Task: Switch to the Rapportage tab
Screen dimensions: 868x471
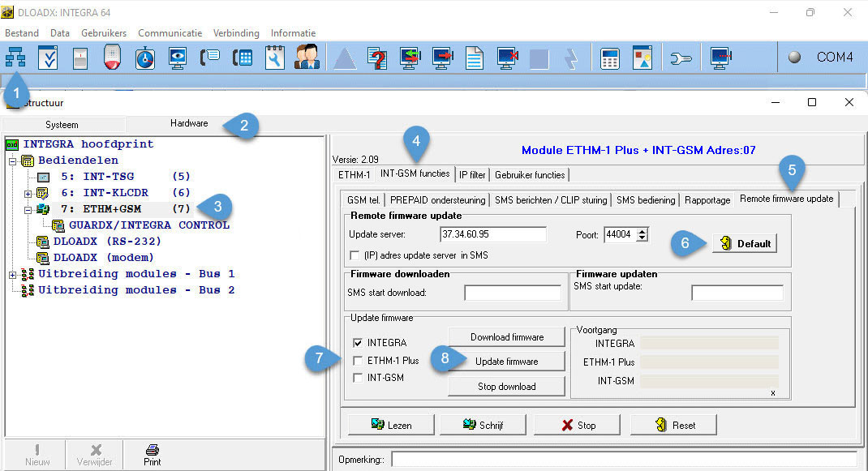Action: tap(707, 199)
